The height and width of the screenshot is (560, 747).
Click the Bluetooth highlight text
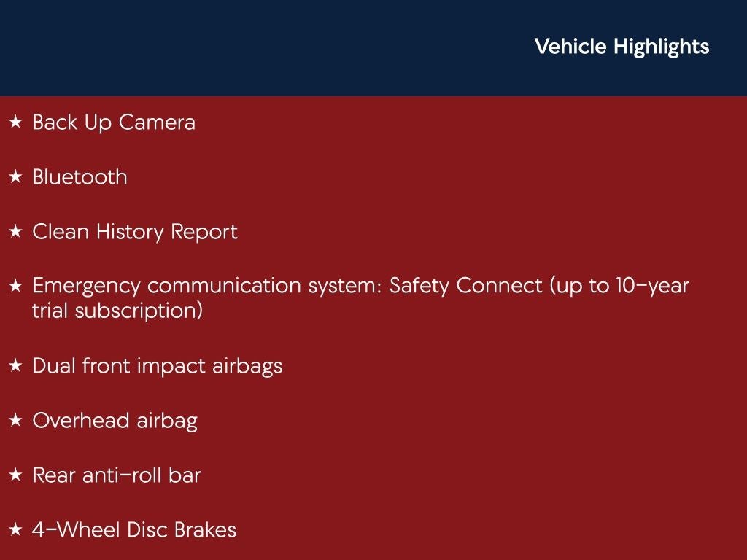pos(80,177)
